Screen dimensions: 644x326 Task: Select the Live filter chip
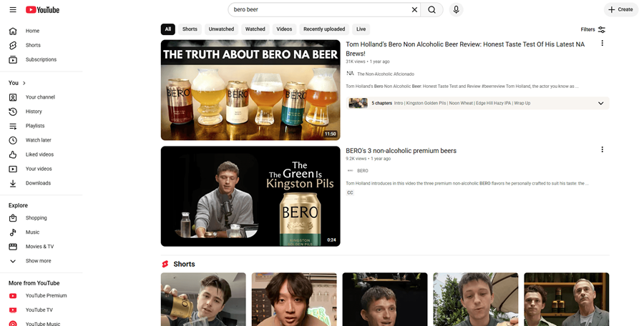pyautogui.click(x=361, y=29)
